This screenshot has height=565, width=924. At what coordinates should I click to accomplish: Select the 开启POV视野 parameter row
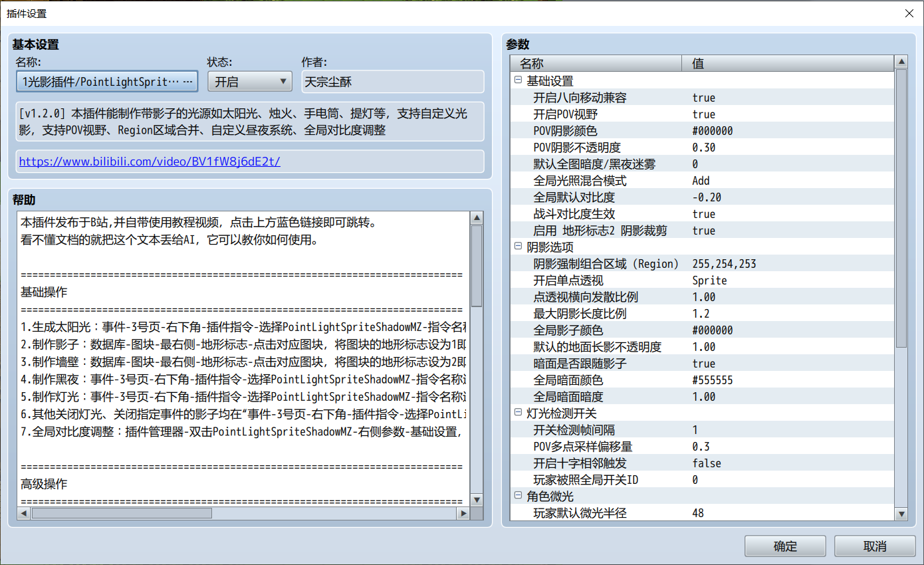(702, 114)
